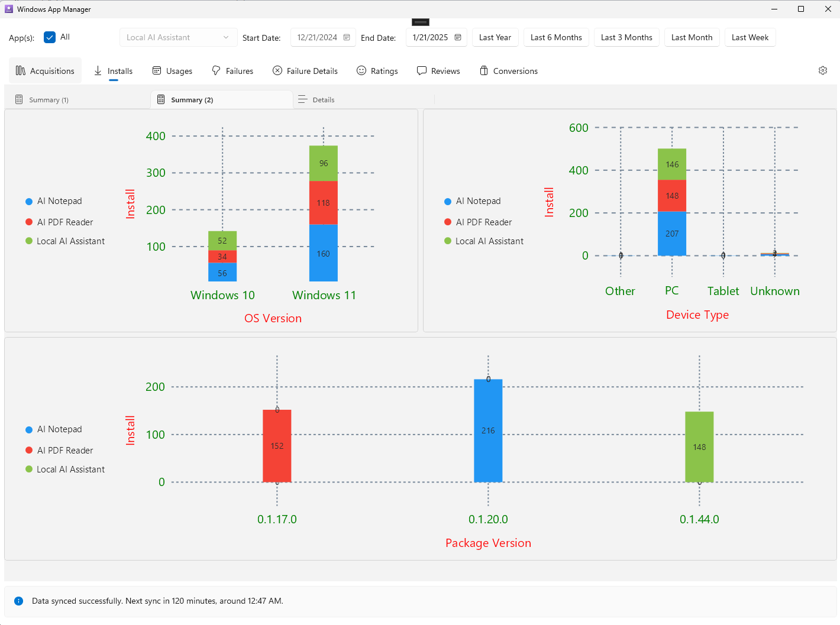Screen dimensions: 840x625
Task: Click the Ratings smiley face icon
Action: pos(361,70)
